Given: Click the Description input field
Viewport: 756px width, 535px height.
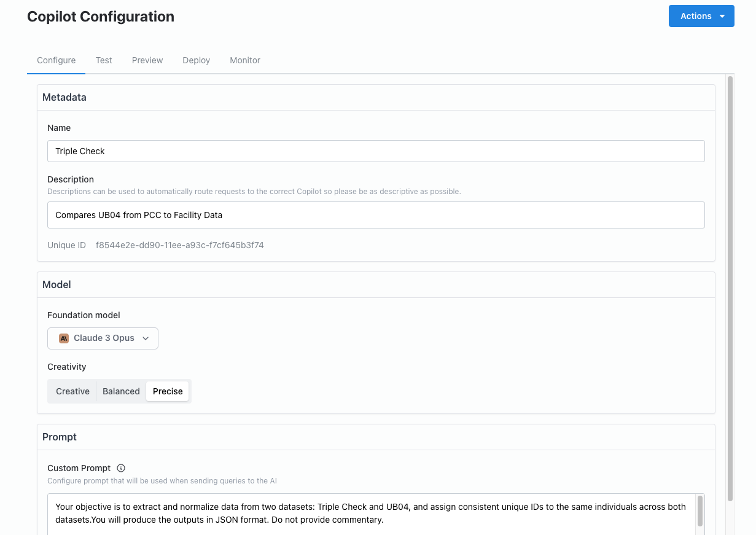Looking at the screenshot, I should click(x=376, y=215).
